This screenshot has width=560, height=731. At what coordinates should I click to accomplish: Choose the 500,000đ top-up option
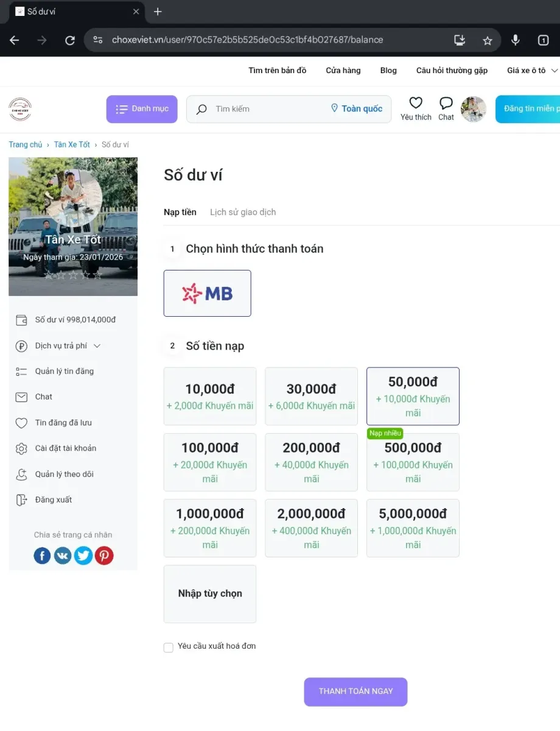coord(413,462)
